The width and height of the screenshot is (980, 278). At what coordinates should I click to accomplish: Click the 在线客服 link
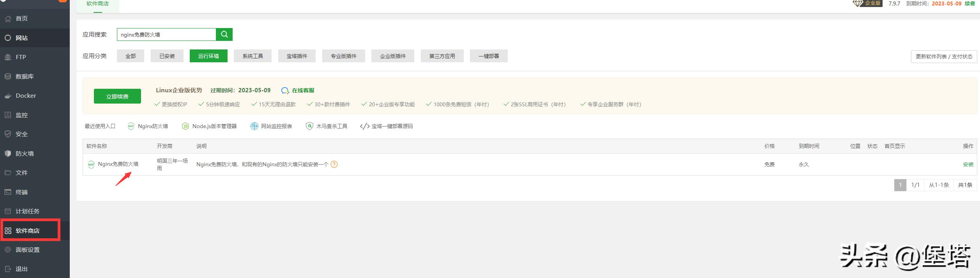coord(303,90)
